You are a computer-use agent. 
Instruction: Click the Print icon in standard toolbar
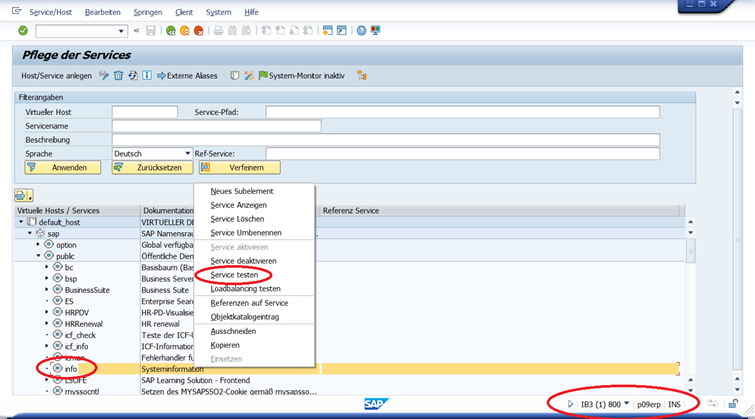(x=218, y=31)
